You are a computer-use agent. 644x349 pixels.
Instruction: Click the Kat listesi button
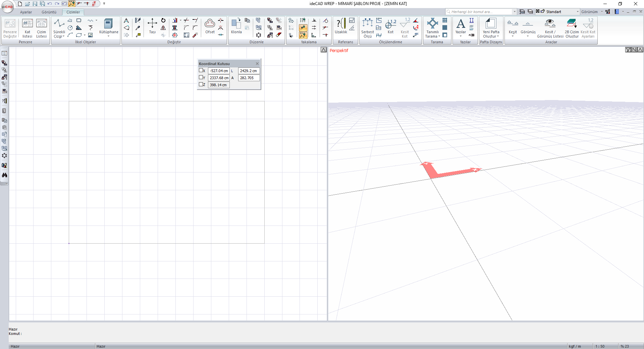28,28
